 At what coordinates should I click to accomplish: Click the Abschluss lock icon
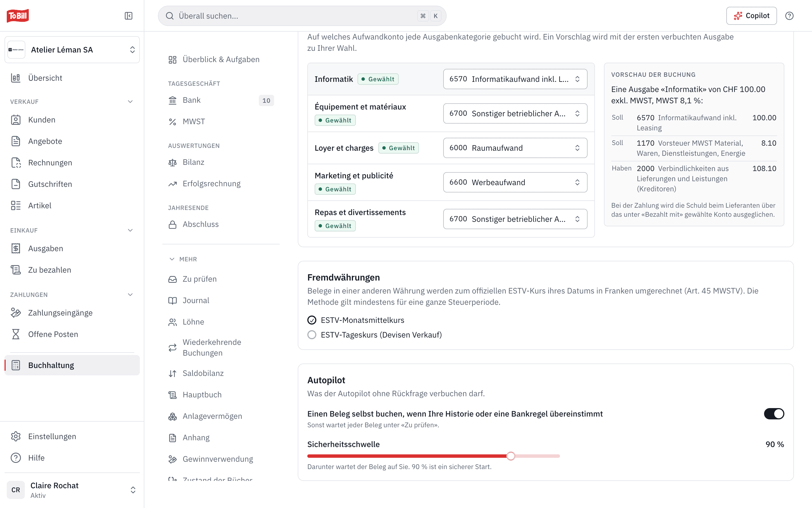pos(173,224)
